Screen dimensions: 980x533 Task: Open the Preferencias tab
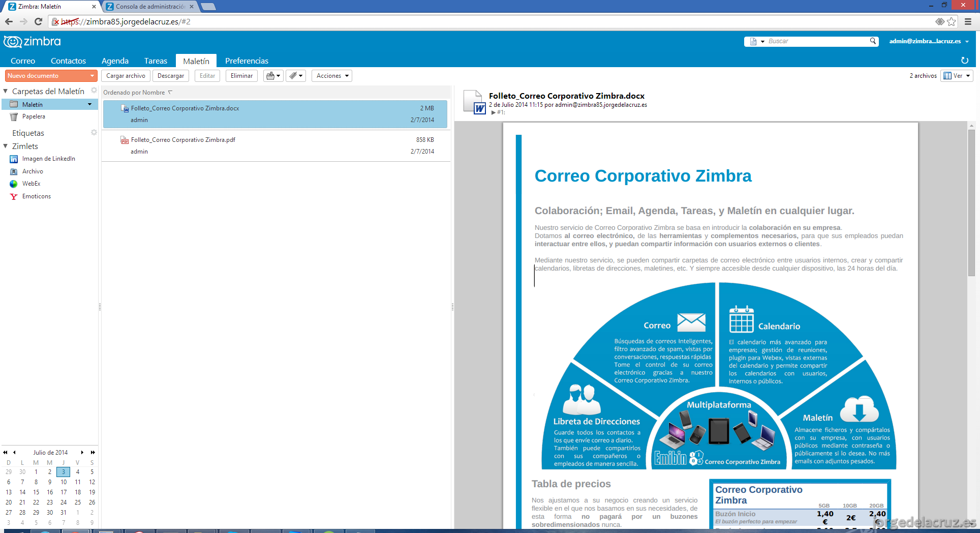tap(247, 61)
